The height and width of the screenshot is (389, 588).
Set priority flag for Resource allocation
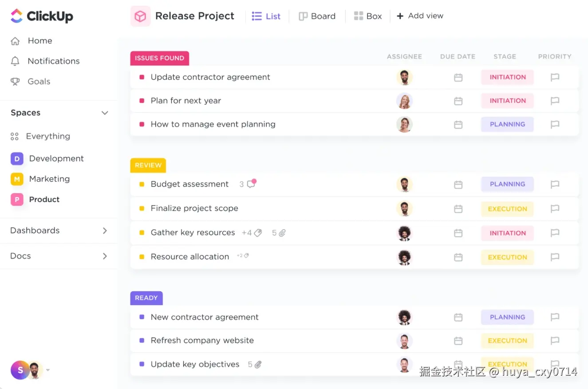coord(555,257)
